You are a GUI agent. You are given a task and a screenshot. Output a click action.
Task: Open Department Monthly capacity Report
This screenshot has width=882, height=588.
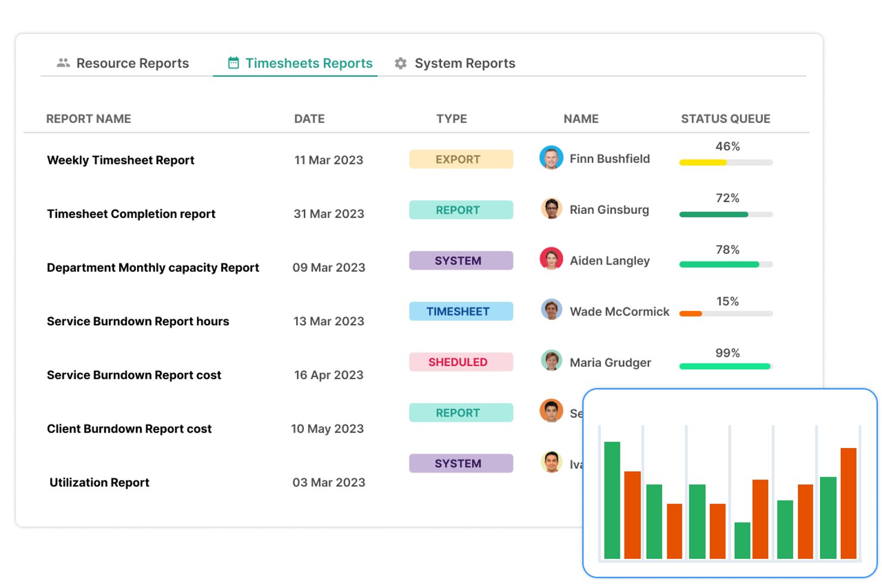153,267
